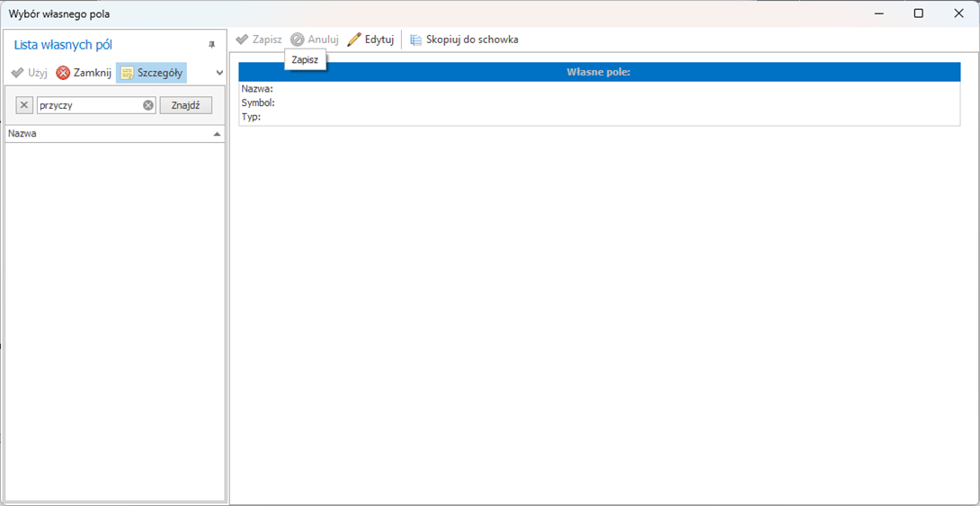Copy details with Skopiuj do schowka

464,40
